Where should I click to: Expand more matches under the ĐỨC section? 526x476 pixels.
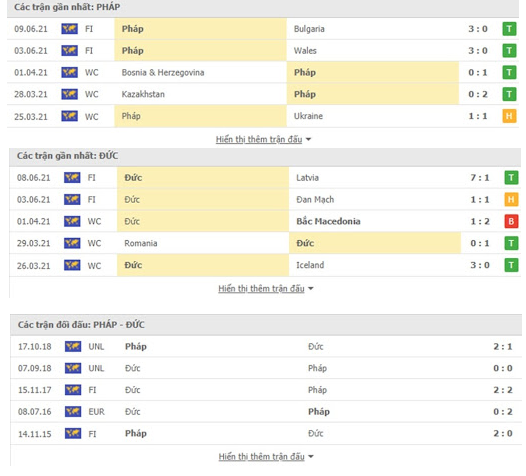point(265,288)
